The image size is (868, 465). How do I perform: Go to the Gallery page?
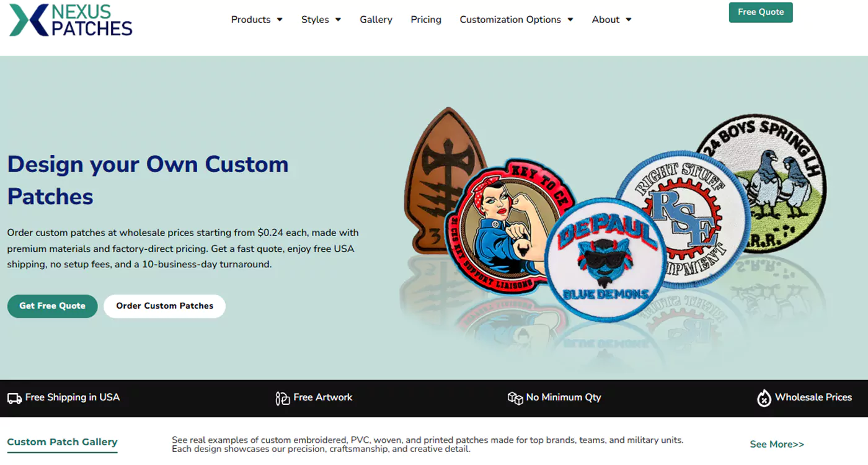(376, 20)
